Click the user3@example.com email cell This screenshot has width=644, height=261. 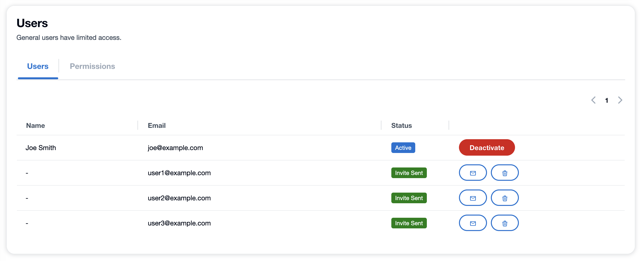point(179,223)
